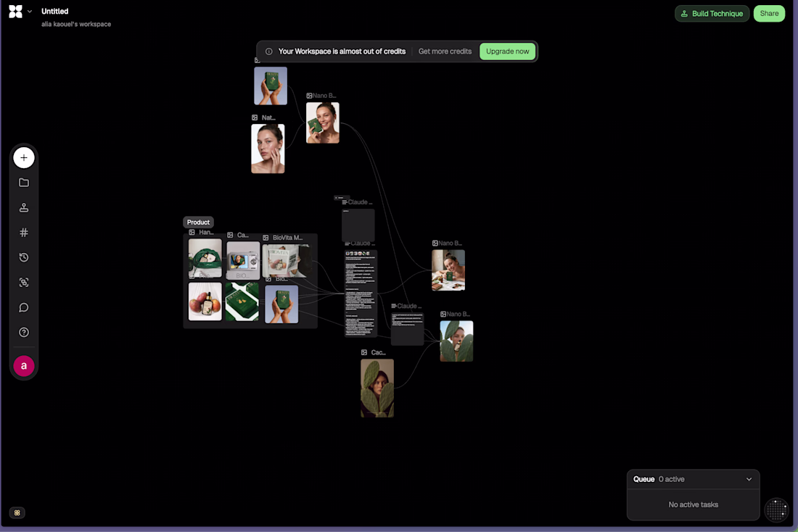Open the folder icon in left sidebar

(24, 183)
